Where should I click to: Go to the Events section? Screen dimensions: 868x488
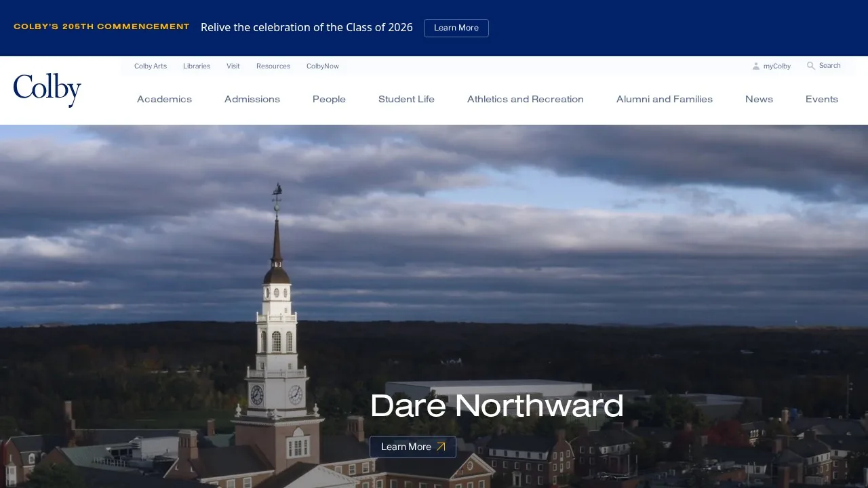coord(822,99)
